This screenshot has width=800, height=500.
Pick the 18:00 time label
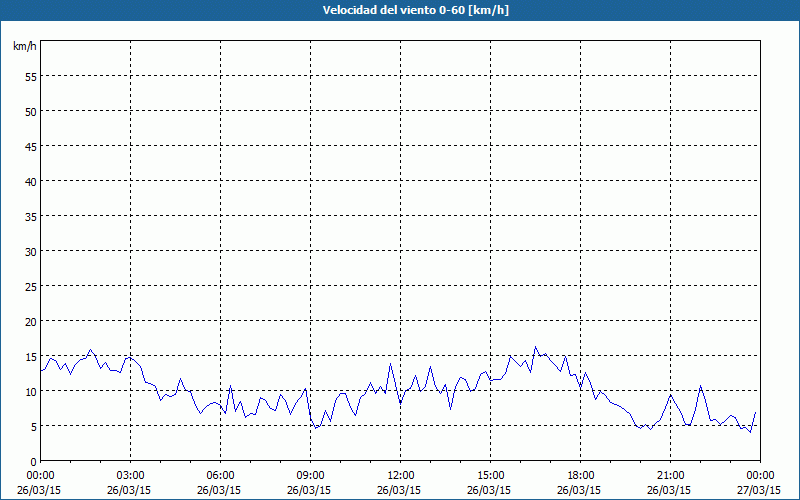coord(581,476)
